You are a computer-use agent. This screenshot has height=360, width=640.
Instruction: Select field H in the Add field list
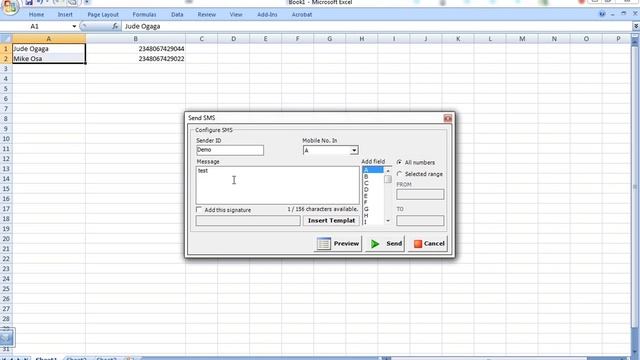(373, 215)
